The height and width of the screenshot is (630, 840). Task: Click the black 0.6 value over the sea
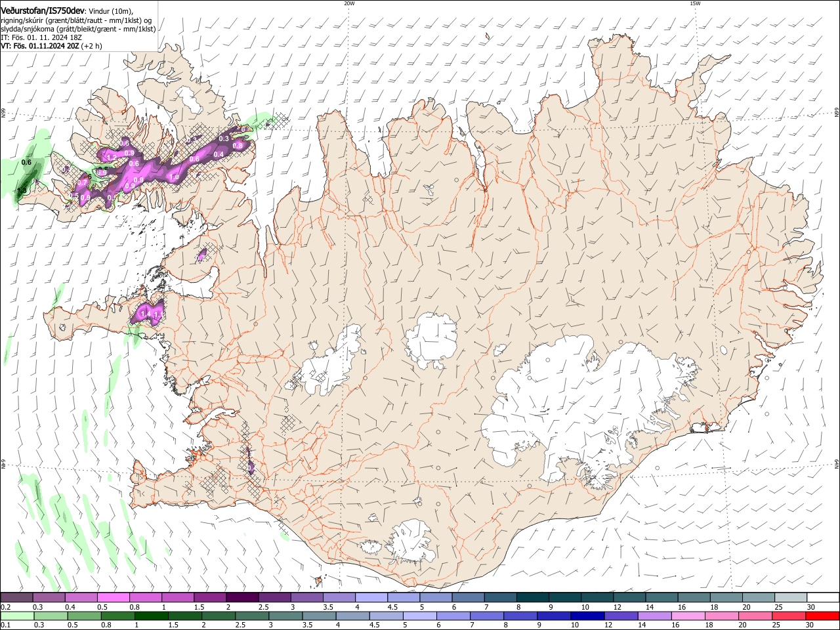click(x=27, y=162)
